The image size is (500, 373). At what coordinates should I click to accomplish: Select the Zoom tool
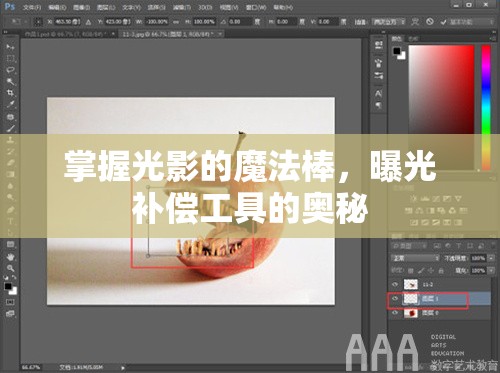10,268
